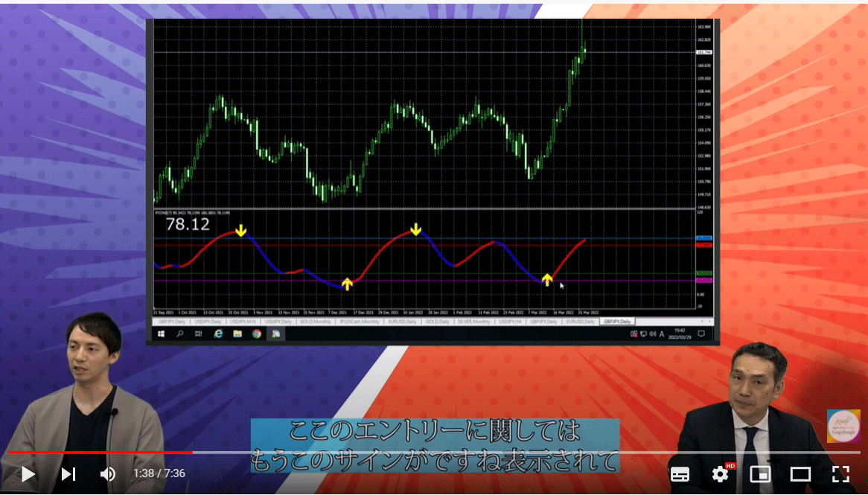The width and height of the screenshot is (868, 495).
Task: Click the 1:38 / 7:36 time display
Action: pos(159,473)
